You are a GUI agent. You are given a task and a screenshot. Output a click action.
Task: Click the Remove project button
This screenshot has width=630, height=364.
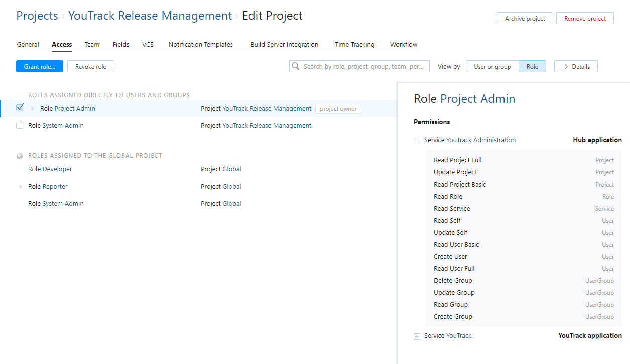pyautogui.click(x=585, y=19)
